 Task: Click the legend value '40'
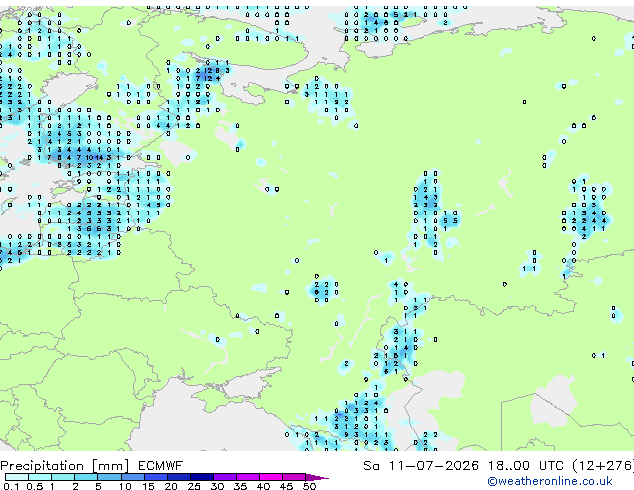coord(263,486)
